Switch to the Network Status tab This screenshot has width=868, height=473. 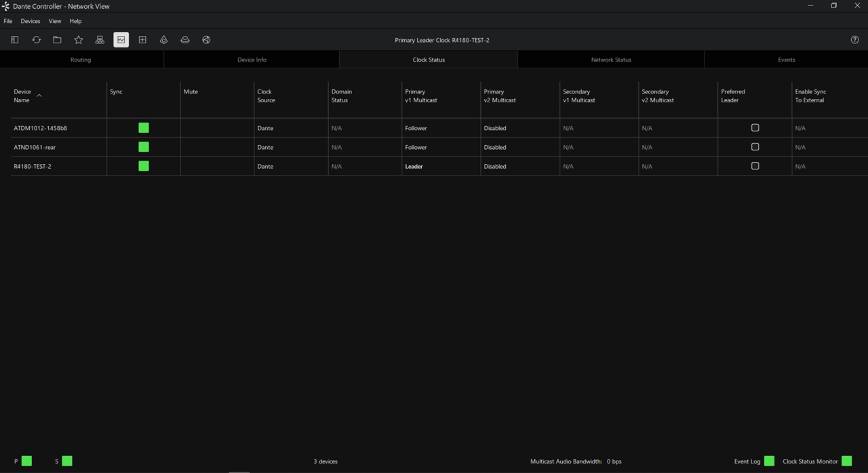(x=611, y=60)
